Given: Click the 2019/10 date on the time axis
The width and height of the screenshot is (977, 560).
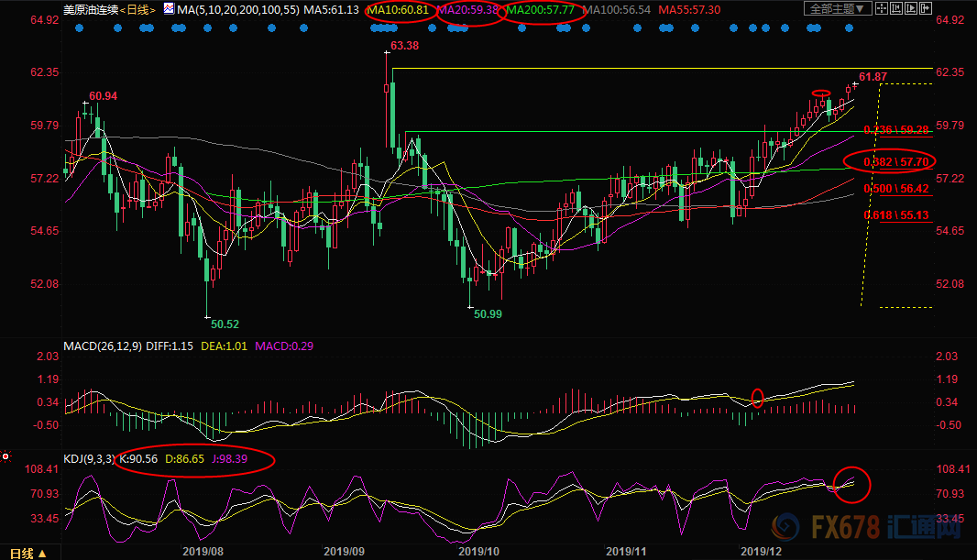Looking at the screenshot, I should click(x=477, y=551).
